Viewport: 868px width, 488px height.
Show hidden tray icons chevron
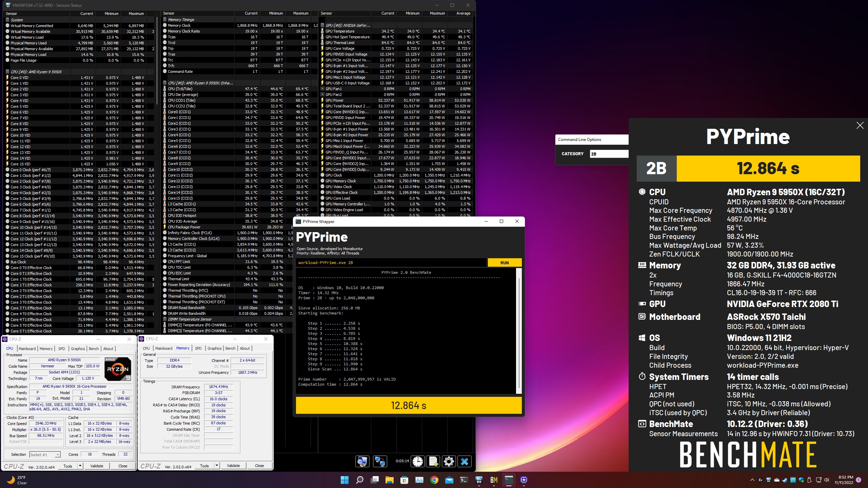(x=752, y=480)
